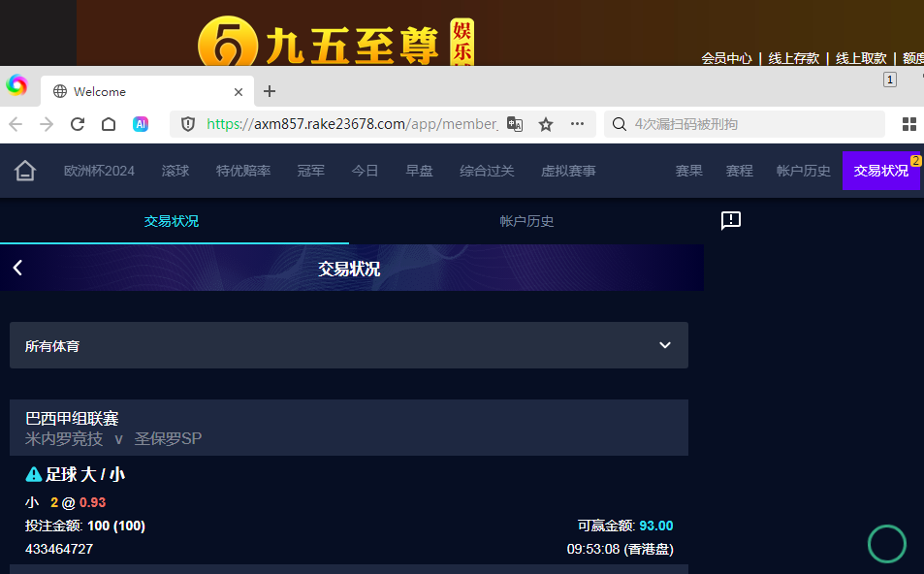Viewport: 924px width, 574px height.
Task: Open a new browser tab with the plus button
Action: coord(270,91)
